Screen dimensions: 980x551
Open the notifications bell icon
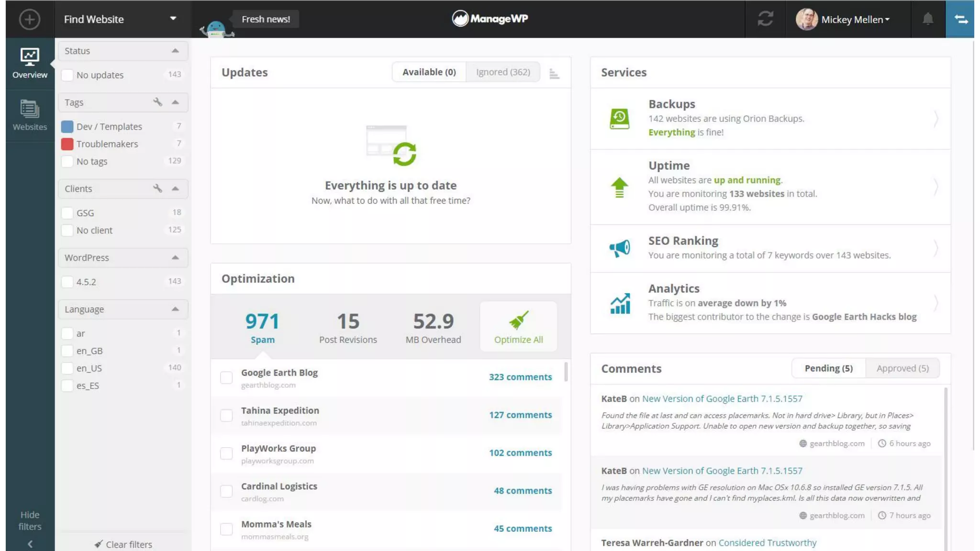pyautogui.click(x=927, y=19)
